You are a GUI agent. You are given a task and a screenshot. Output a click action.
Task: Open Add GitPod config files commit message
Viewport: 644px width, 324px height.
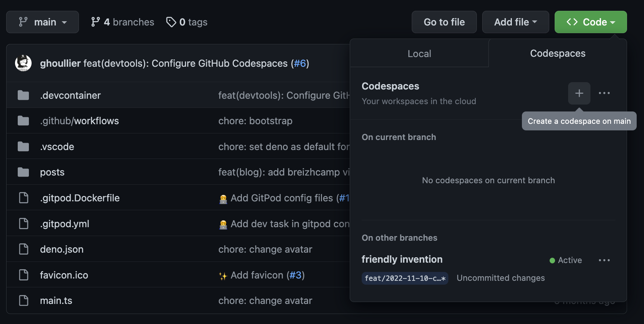(282, 198)
